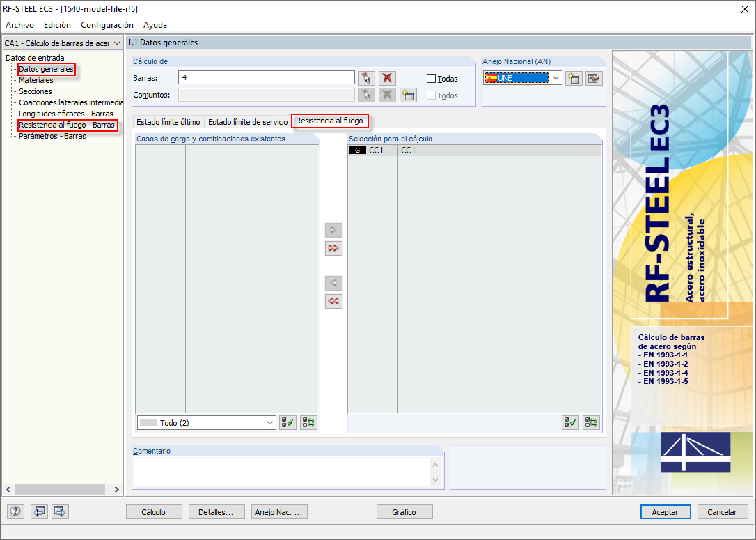Open the Configuración menu
The width and height of the screenshot is (756, 540).
[x=107, y=25]
